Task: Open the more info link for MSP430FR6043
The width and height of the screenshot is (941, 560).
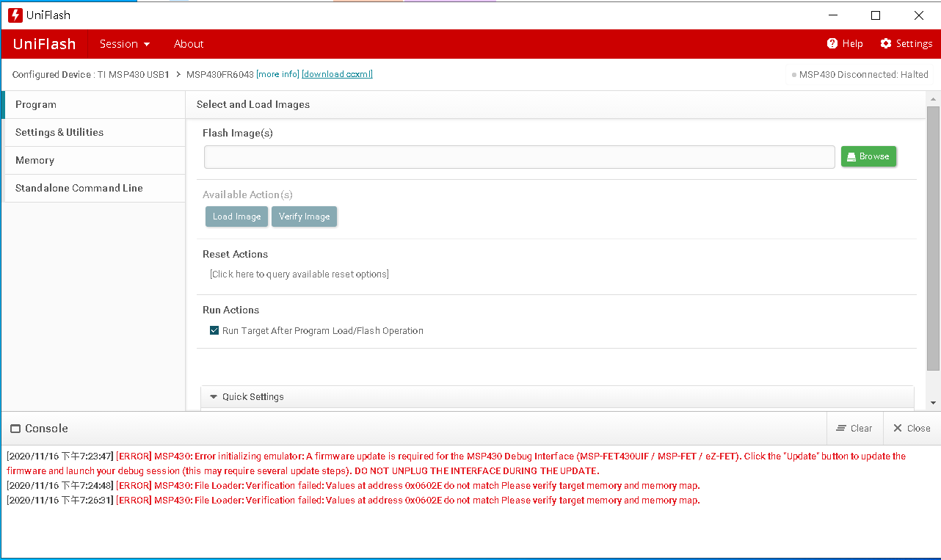Action: [277, 74]
